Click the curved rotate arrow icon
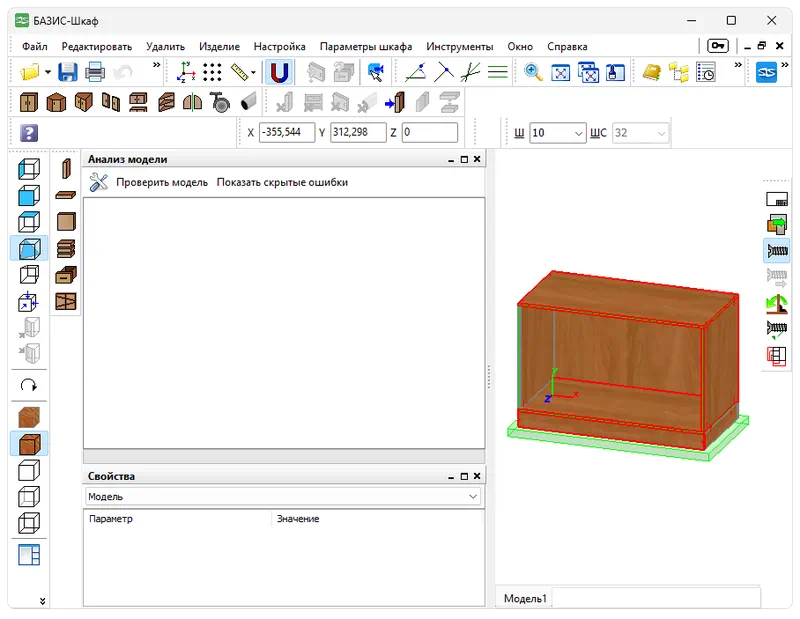Viewport: 800px width, 619px height. tap(29, 385)
